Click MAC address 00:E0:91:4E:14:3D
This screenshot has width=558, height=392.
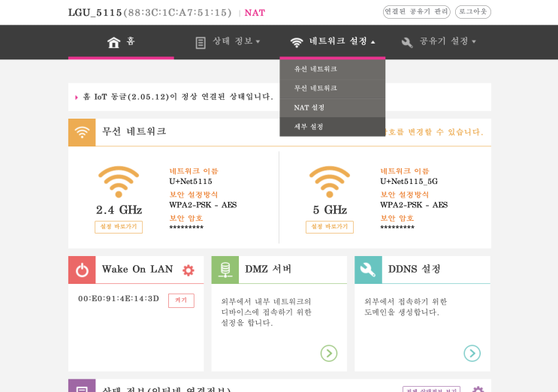(x=119, y=299)
